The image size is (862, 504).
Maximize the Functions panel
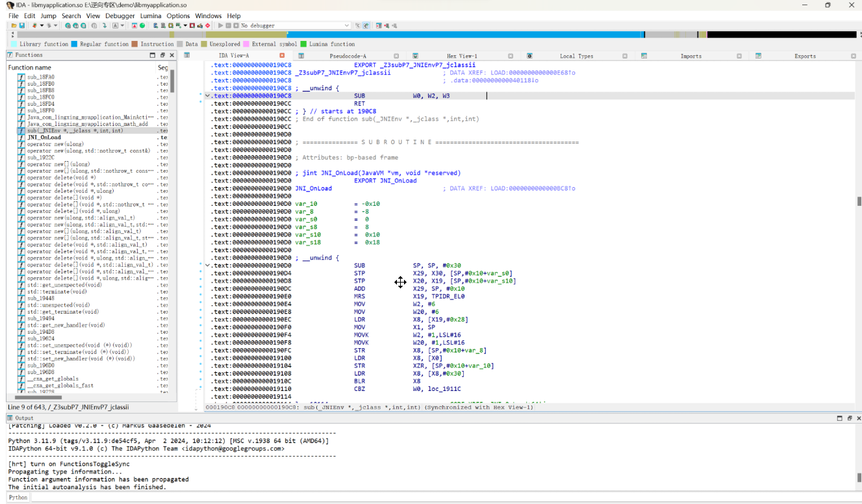click(x=153, y=55)
